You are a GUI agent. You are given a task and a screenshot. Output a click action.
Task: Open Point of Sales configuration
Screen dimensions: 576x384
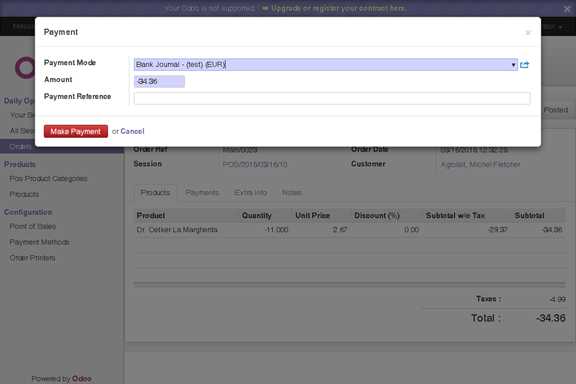coord(33,226)
